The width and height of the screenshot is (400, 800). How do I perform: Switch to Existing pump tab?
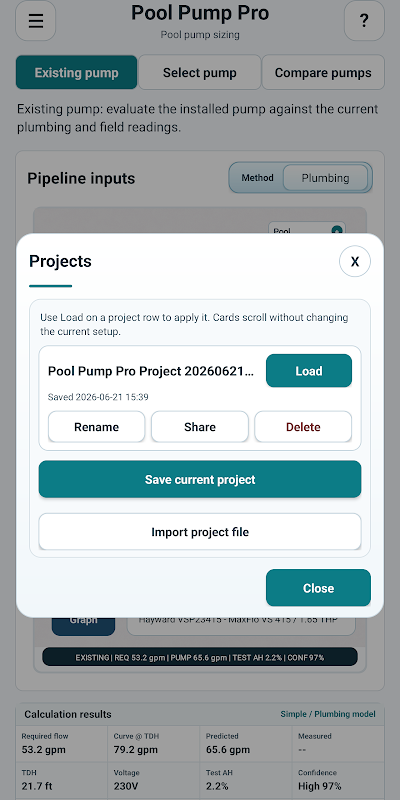point(77,72)
